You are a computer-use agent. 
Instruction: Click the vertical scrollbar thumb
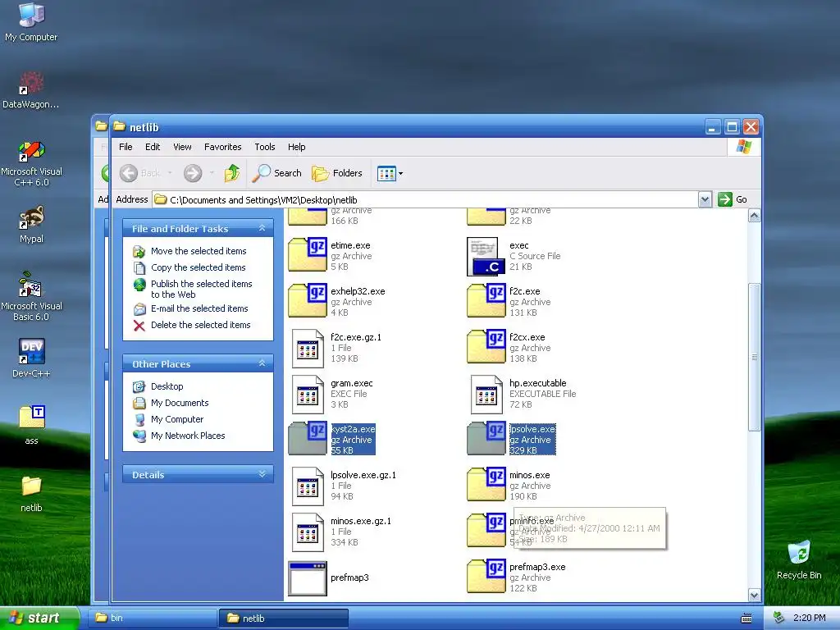point(755,357)
